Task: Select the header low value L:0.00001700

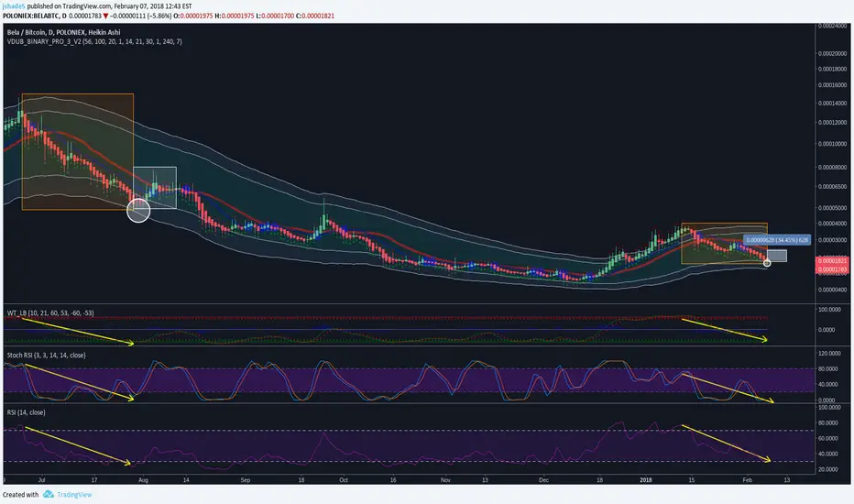Action: click(275, 16)
